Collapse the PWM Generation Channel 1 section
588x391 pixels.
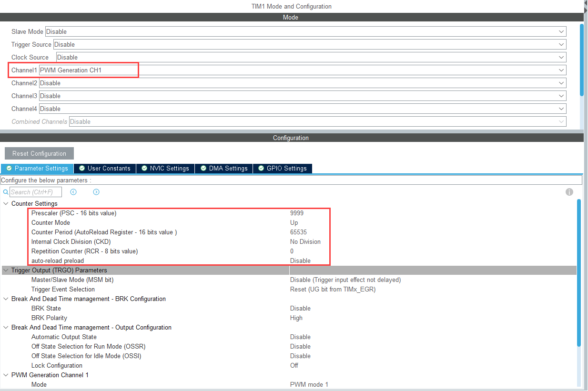pyautogui.click(x=6, y=375)
